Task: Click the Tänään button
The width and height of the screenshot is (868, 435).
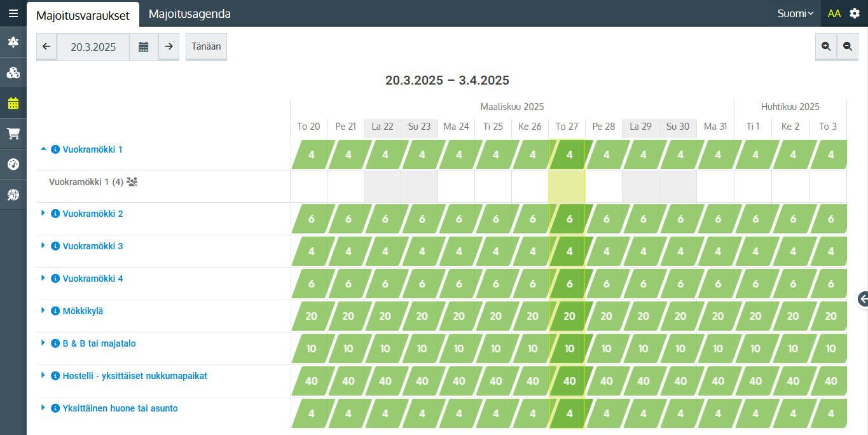Action: click(x=206, y=46)
